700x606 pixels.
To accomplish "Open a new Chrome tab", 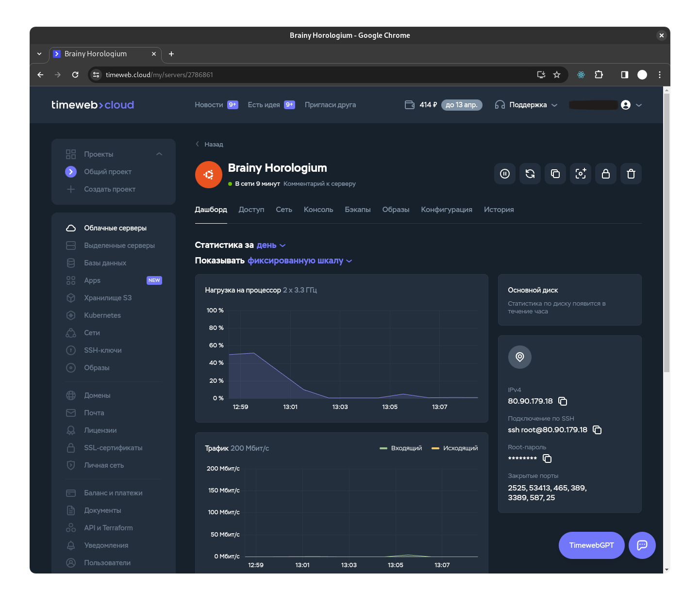I will [171, 54].
